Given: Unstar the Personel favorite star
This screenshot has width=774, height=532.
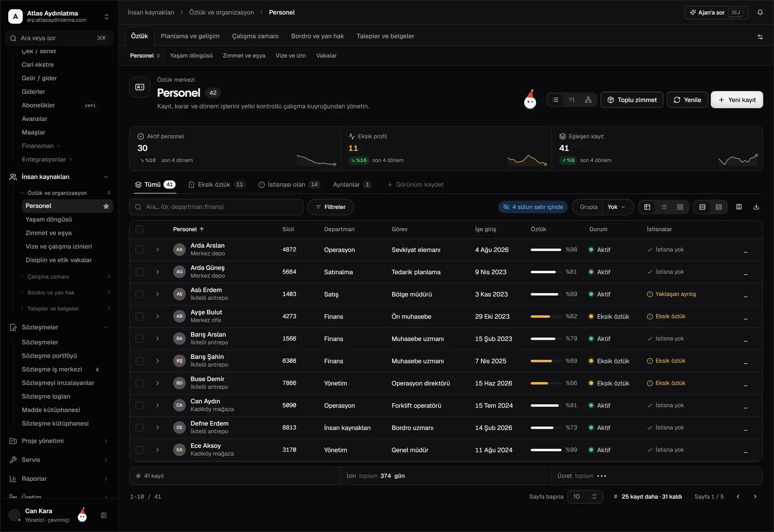Looking at the screenshot, I should coord(106,206).
